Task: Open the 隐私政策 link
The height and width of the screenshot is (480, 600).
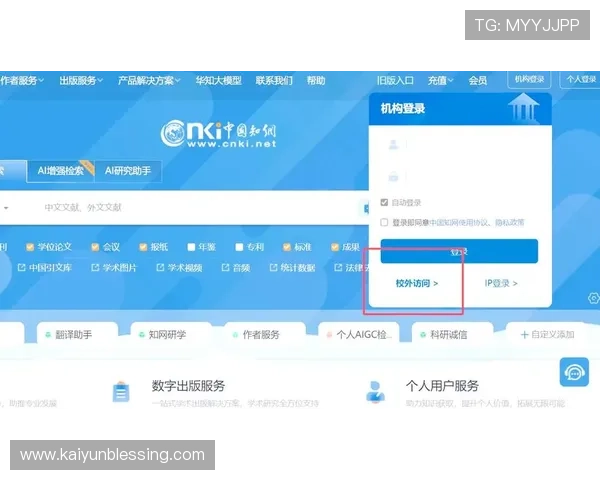Action: pyautogui.click(x=510, y=222)
